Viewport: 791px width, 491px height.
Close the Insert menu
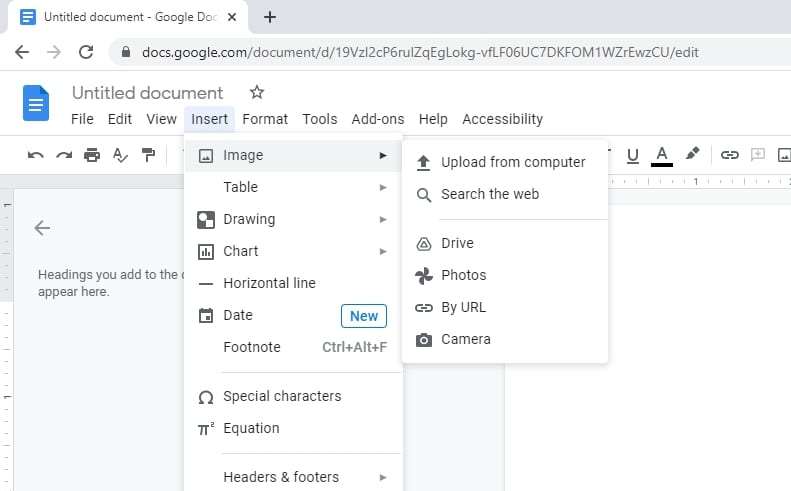[209, 119]
